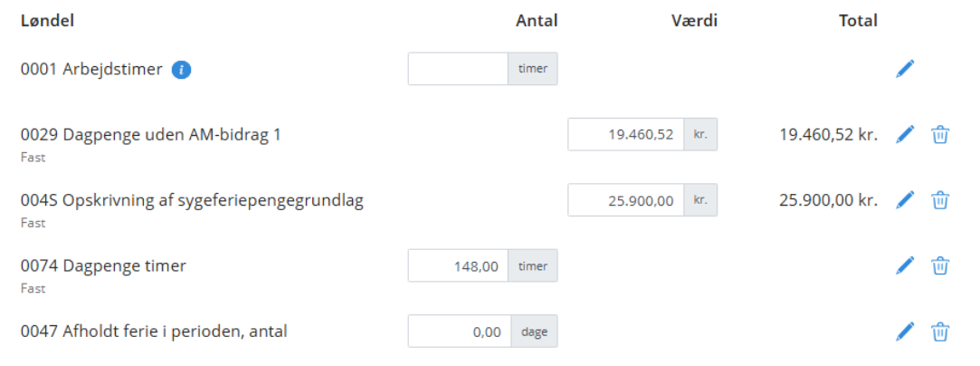Click info icon next to Arbejdstimer

pyautogui.click(x=181, y=69)
